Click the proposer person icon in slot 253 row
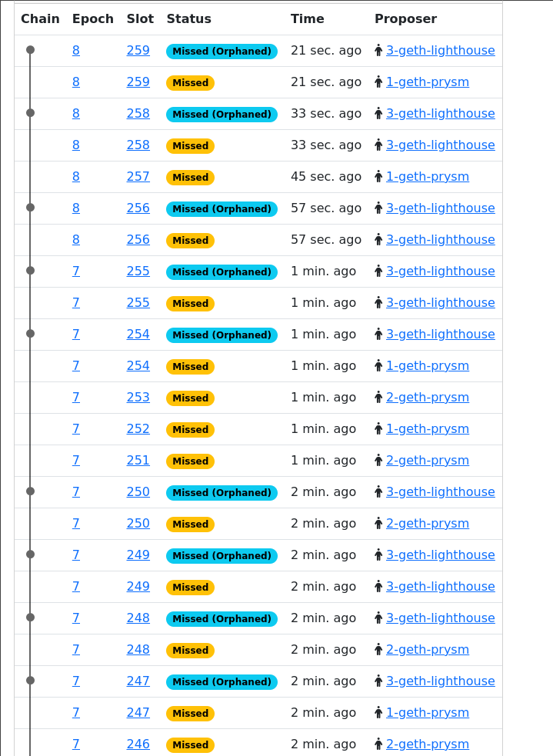The height and width of the screenshot is (756, 553). (x=378, y=397)
